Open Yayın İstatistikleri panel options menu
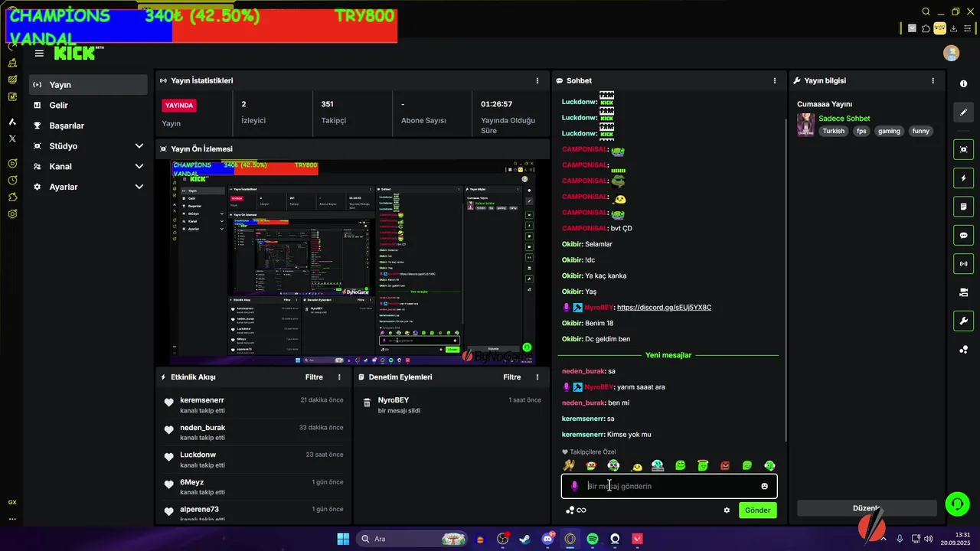This screenshot has width=980, height=551. coord(537,80)
